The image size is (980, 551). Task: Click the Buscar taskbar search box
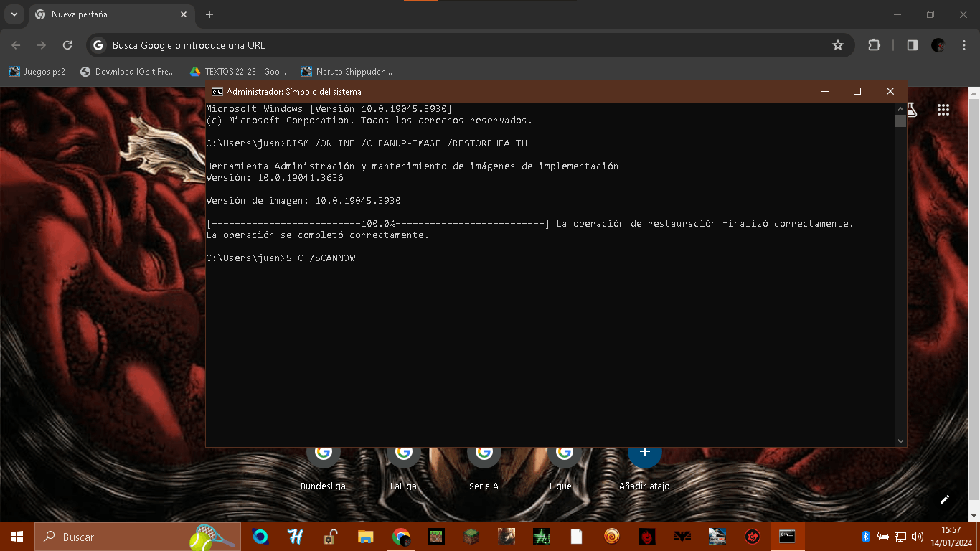[138, 537]
